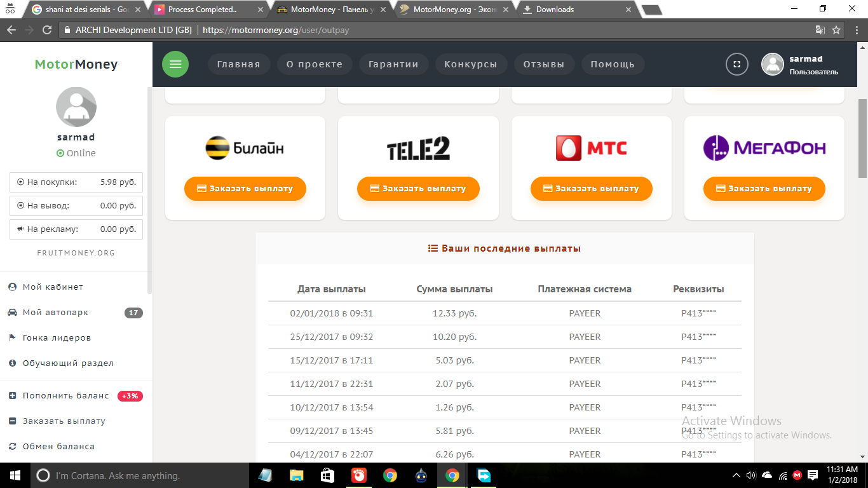The height and width of the screenshot is (488, 868).
Task: Click the sidebar profile avatar picture
Action: (x=76, y=106)
